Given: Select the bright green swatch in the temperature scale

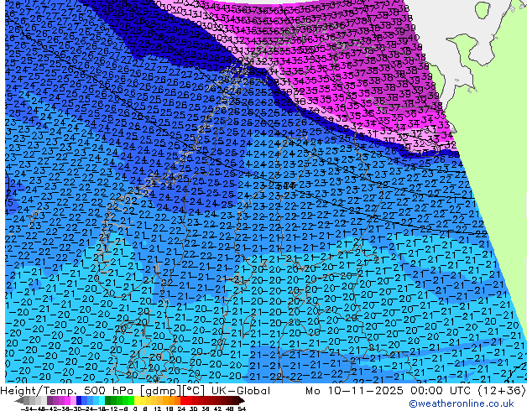Looking at the screenshot, I should [131, 401].
